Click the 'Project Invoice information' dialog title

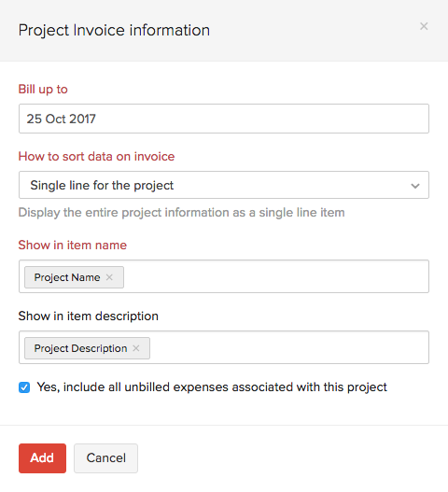(x=114, y=31)
